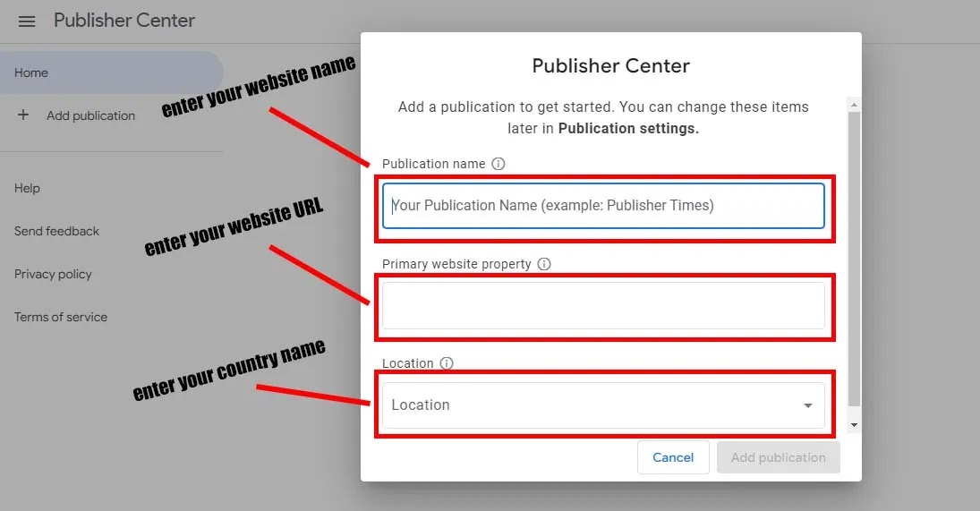980x511 pixels.
Task: Click the Publisher Center header title
Action: (x=124, y=21)
